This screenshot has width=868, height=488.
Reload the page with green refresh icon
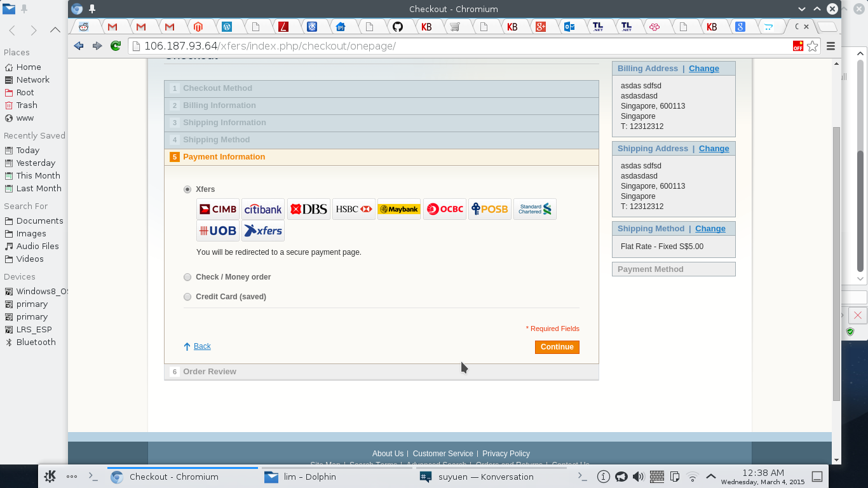116,46
